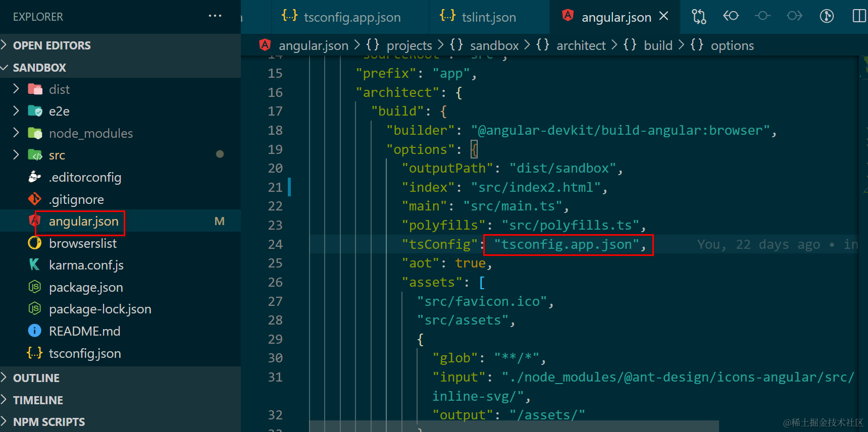The height and width of the screenshot is (432, 868).
Task: Click the open timeline clock icon in toolbar
Action: [827, 16]
